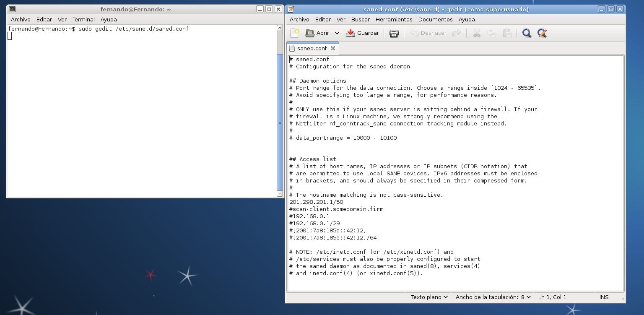Open the tab width (Ancho de la tabulación) dropdown
The height and width of the screenshot is (315, 644).
[x=493, y=297]
